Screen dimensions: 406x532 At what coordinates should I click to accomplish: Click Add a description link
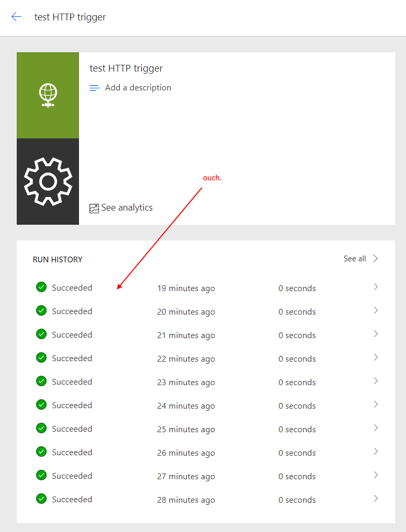pyautogui.click(x=138, y=88)
